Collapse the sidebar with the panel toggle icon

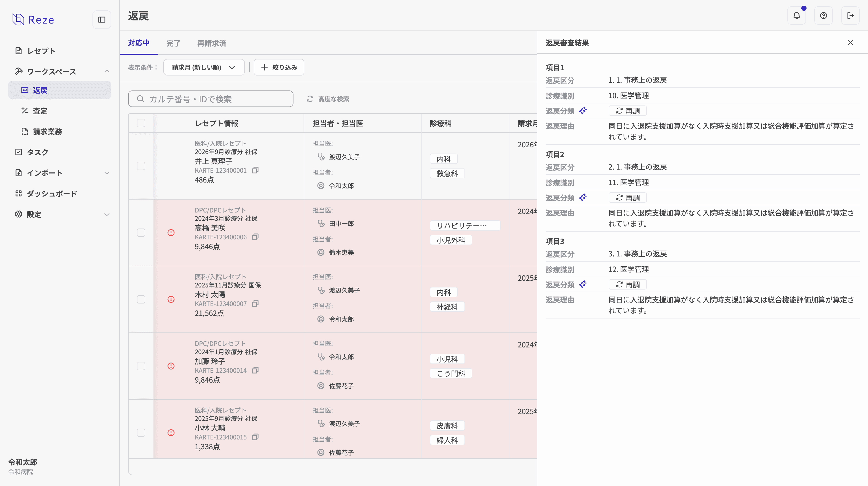point(102,20)
